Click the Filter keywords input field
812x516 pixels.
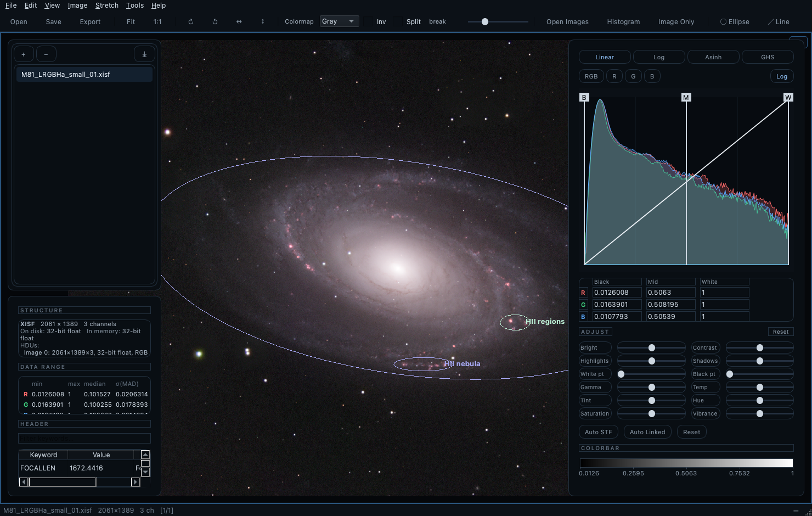point(84,438)
